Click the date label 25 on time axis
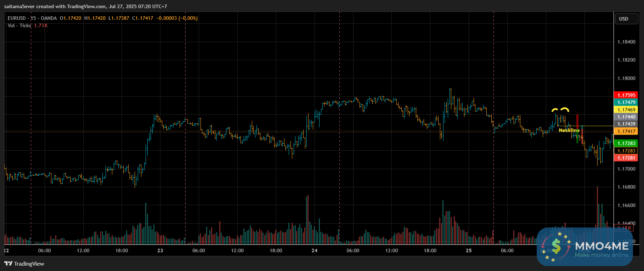644x271 pixels. click(469, 250)
